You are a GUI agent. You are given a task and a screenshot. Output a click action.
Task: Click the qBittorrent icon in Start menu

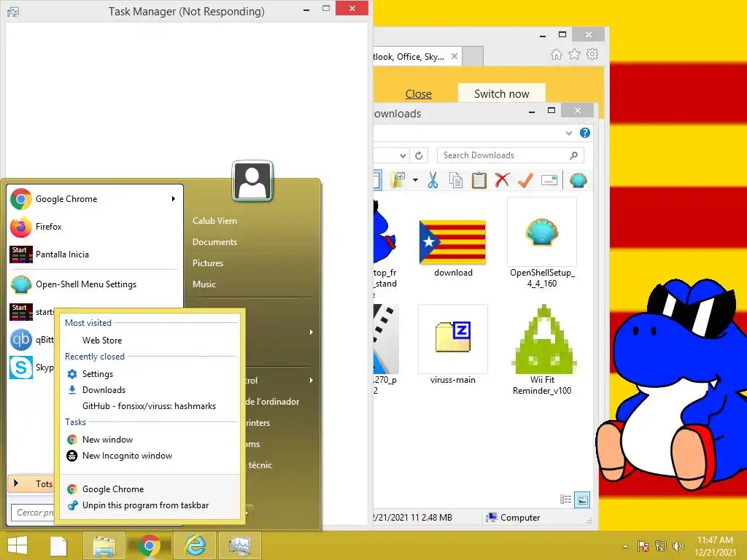click(x=21, y=340)
